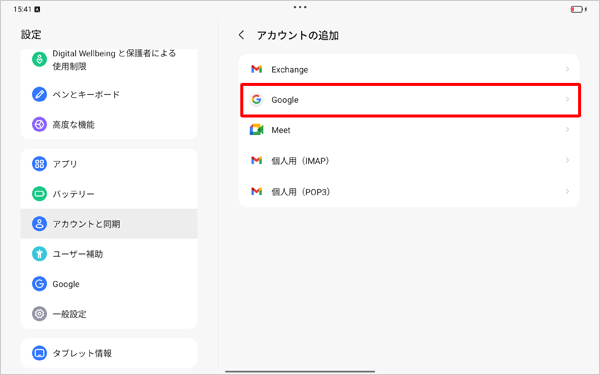The width and height of the screenshot is (600, 375).
Task: Tap the purple advanced features icon
Action: pyautogui.click(x=39, y=124)
